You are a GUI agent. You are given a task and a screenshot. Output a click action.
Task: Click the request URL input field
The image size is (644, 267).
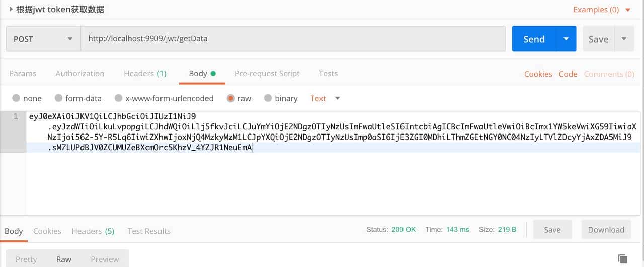coord(292,39)
